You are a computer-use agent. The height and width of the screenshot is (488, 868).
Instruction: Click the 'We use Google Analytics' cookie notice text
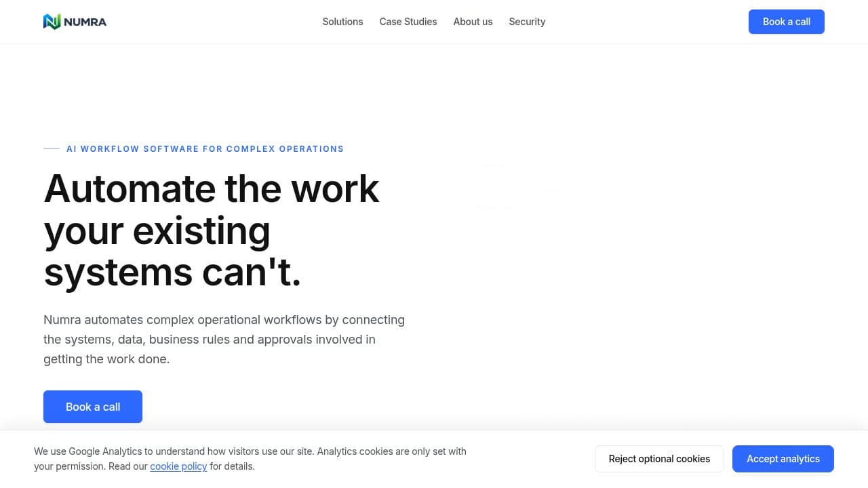pos(250,459)
